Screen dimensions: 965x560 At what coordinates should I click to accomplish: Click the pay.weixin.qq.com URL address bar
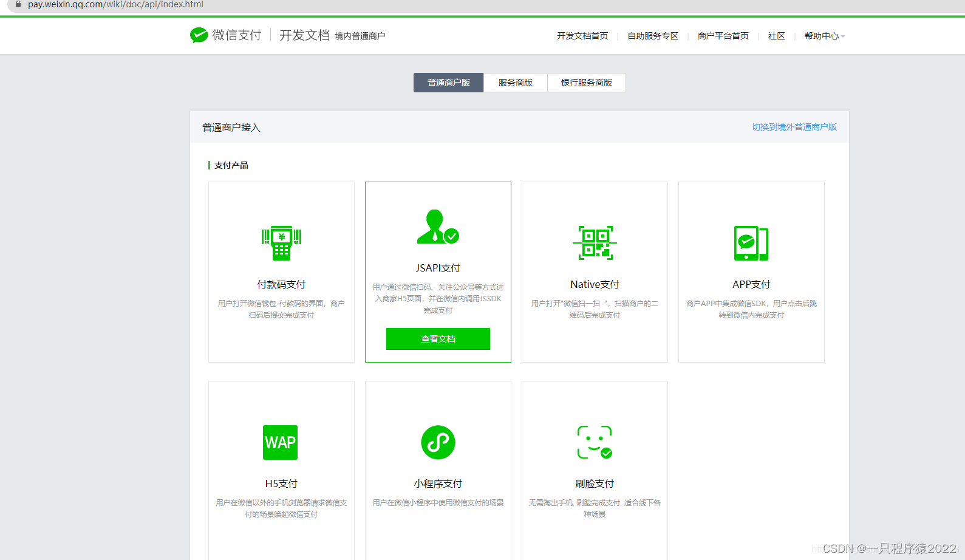[x=115, y=4]
